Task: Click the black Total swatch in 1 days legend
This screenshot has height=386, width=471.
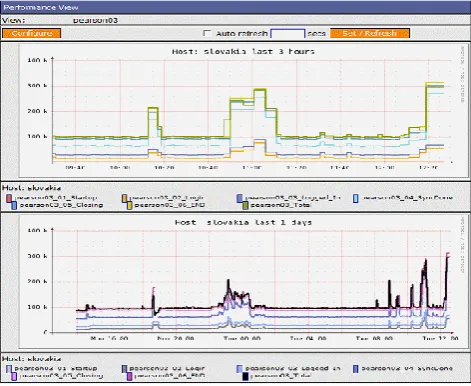Action: click(x=245, y=376)
